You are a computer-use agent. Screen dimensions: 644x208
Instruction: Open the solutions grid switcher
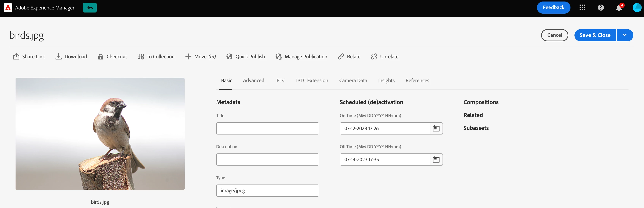tap(582, 8)
